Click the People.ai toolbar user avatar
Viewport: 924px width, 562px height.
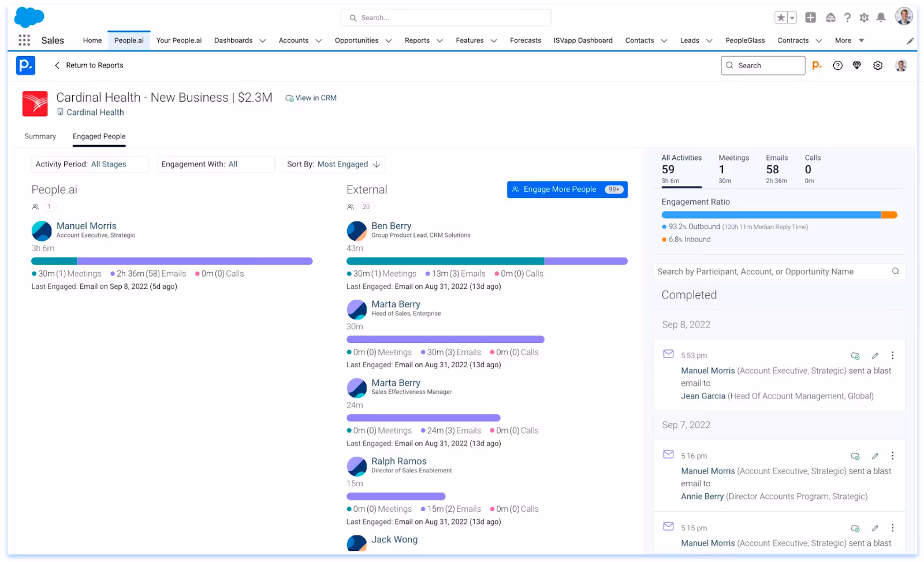coord(901,66)
